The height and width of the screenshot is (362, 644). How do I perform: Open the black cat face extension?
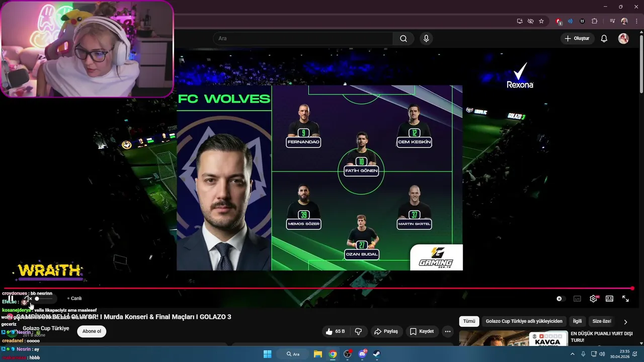coord(582,21)
